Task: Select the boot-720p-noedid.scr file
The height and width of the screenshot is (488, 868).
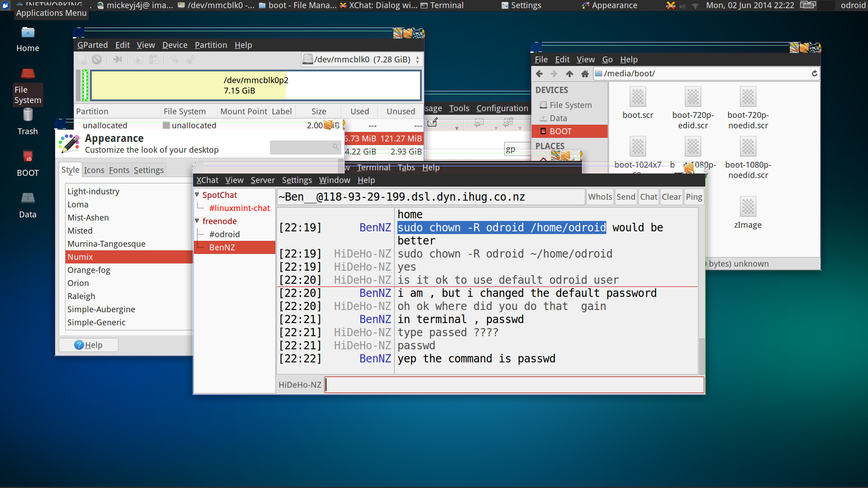Action: [748, 108]
